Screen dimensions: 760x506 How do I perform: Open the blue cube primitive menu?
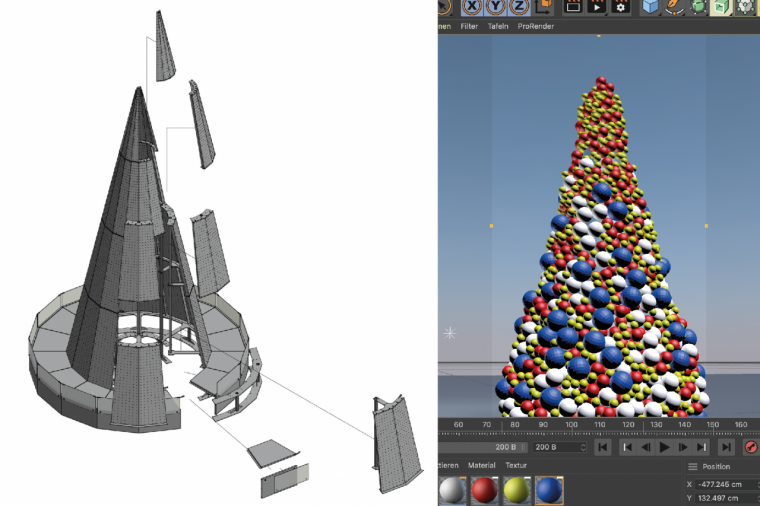[x=651, y=7]
